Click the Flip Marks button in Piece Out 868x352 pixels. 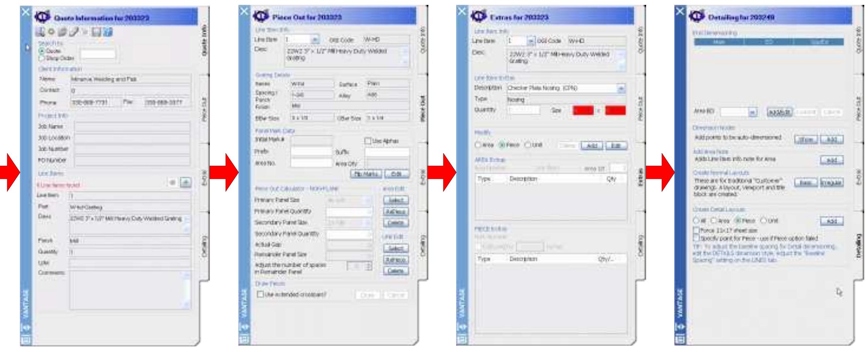[x=366, y=174]
